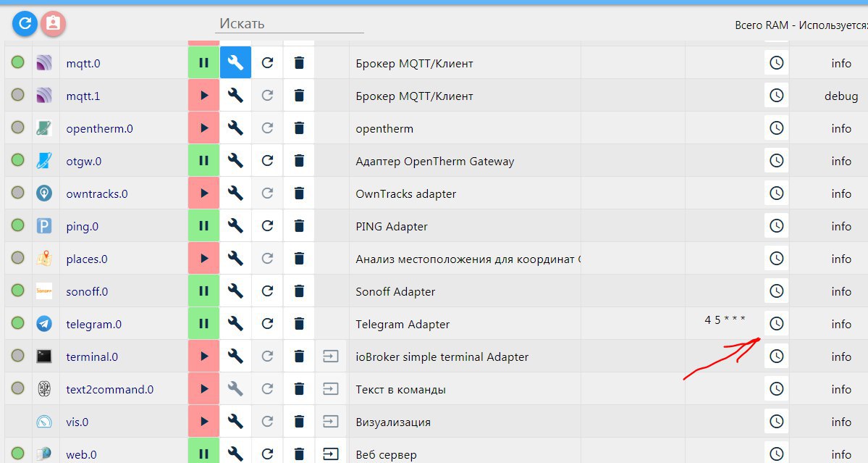
Task: Delete the mqtt.1 instance
Action: (x=299, y=95)
